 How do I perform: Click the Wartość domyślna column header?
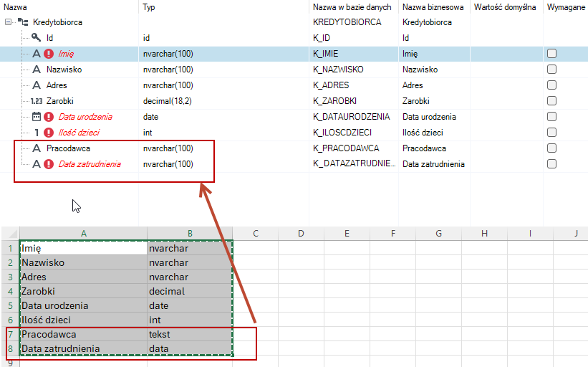click(x=506, y=7)
